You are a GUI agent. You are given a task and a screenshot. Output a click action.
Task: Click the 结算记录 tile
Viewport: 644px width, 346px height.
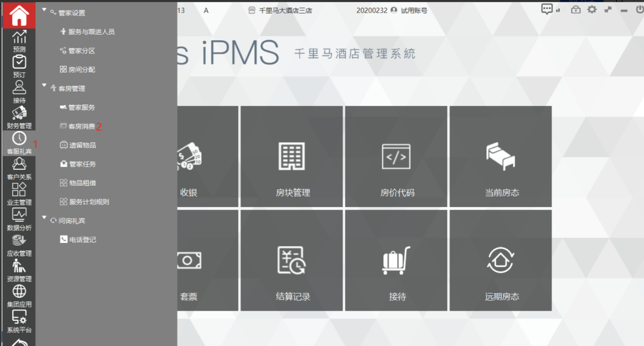[292, 261]
